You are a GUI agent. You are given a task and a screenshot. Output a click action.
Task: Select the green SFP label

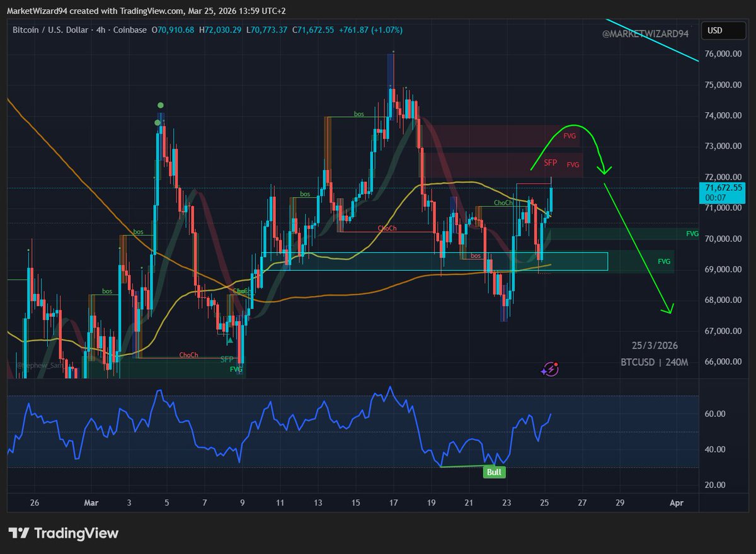click(x=227, y=359)
